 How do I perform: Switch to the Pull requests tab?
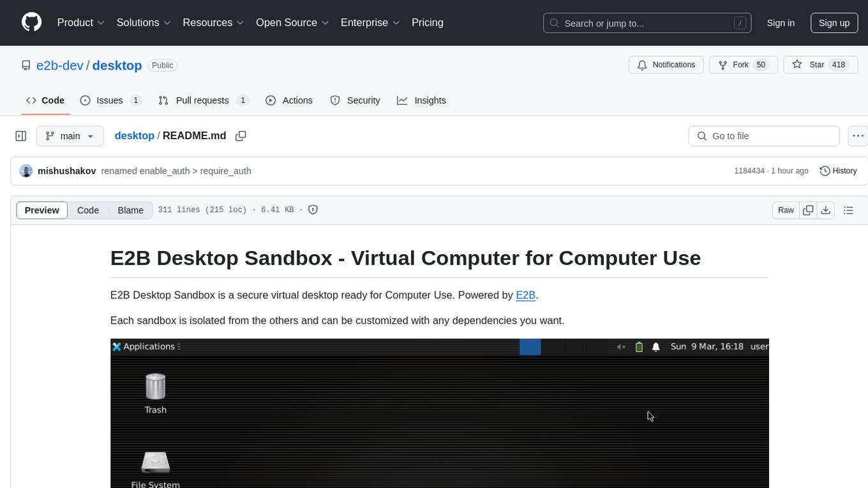(203, 100)
